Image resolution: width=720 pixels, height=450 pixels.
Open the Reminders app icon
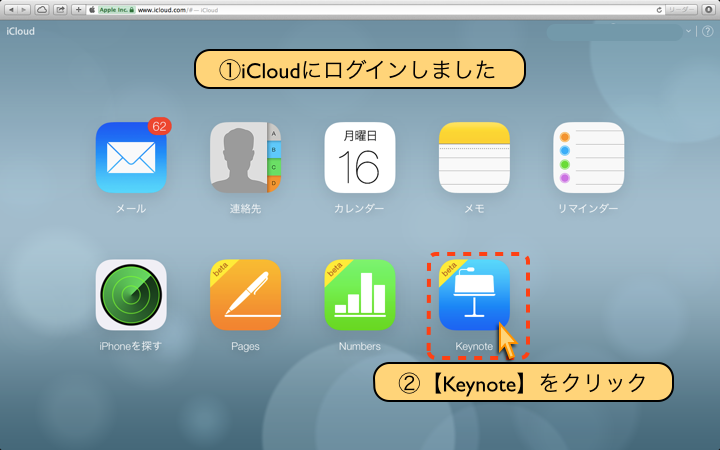pyautogui.click(x=589, y=158)
